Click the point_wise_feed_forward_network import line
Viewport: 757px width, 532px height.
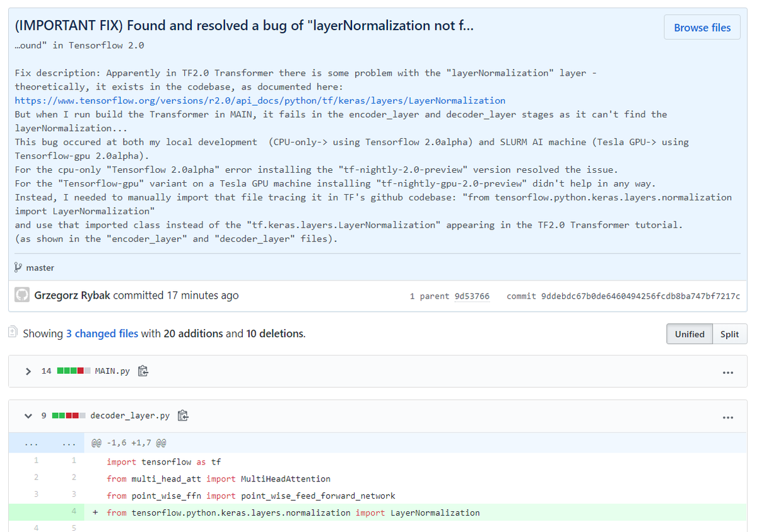pyautogui.click(x=251, y=496)
